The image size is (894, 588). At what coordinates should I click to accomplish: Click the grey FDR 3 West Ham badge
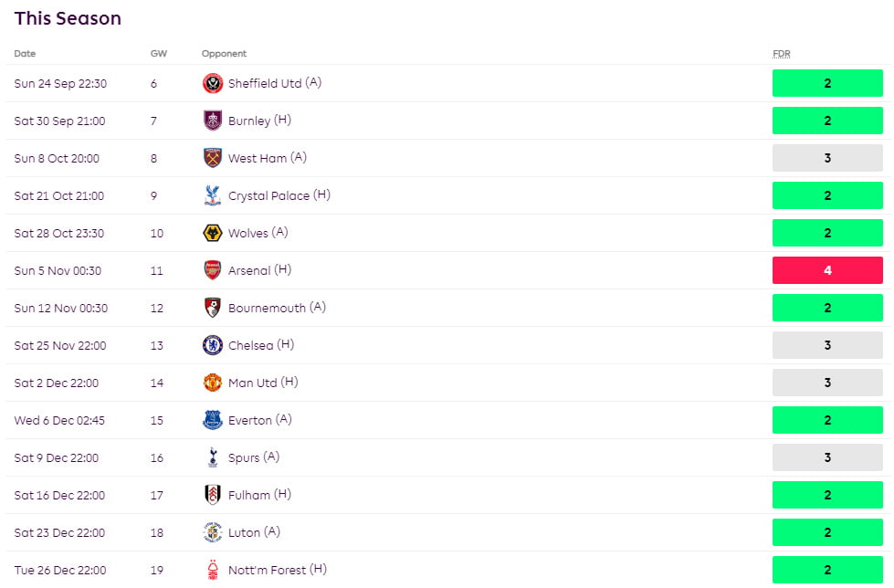(x=827, y=158)
